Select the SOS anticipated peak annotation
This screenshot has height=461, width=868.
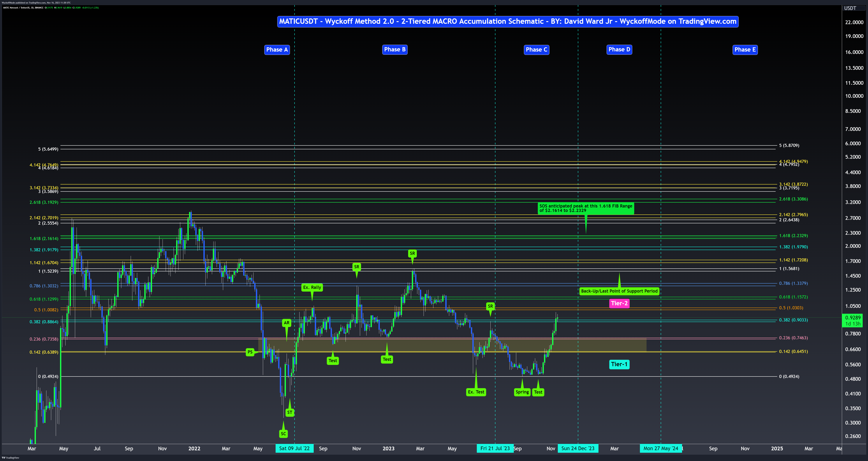point(586,208)
